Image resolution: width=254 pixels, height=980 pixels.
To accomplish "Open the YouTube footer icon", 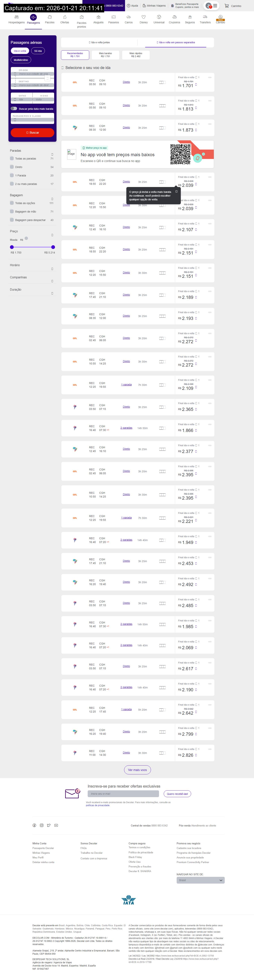I will coord(56,825).
